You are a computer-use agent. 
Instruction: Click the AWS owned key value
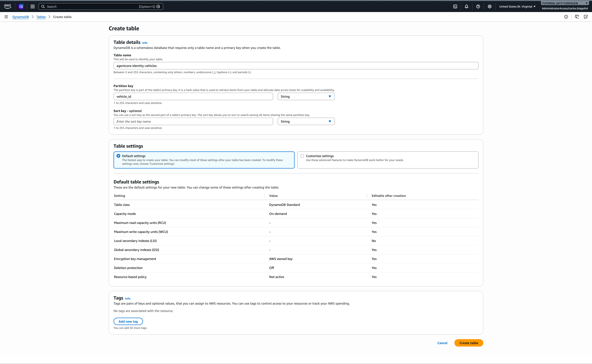coord(281,259)
